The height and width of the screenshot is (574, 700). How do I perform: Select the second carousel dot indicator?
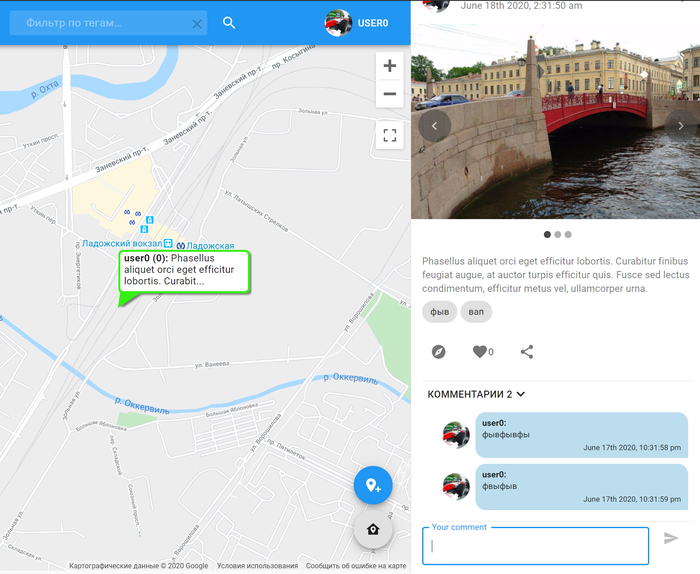(558, 234)
